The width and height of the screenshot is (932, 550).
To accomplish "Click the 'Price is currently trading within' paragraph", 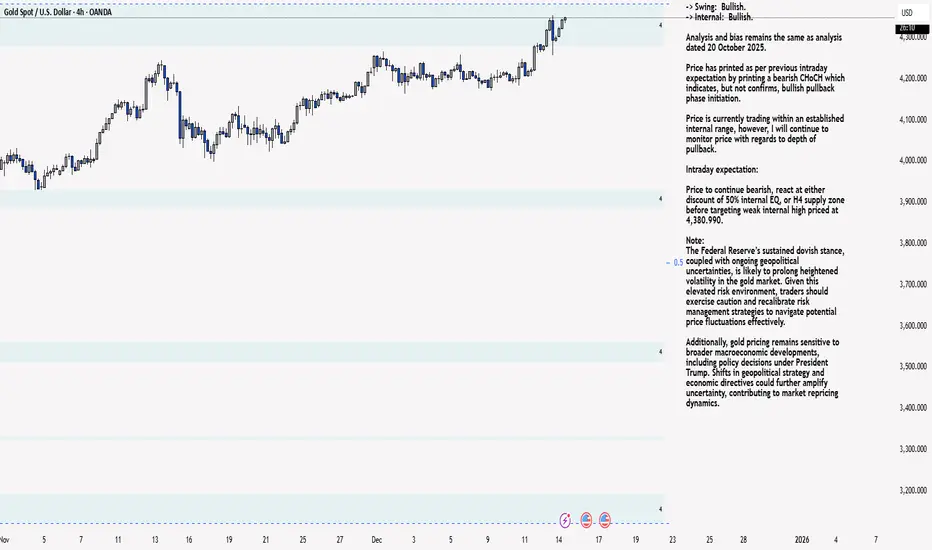I will [765, 134].
